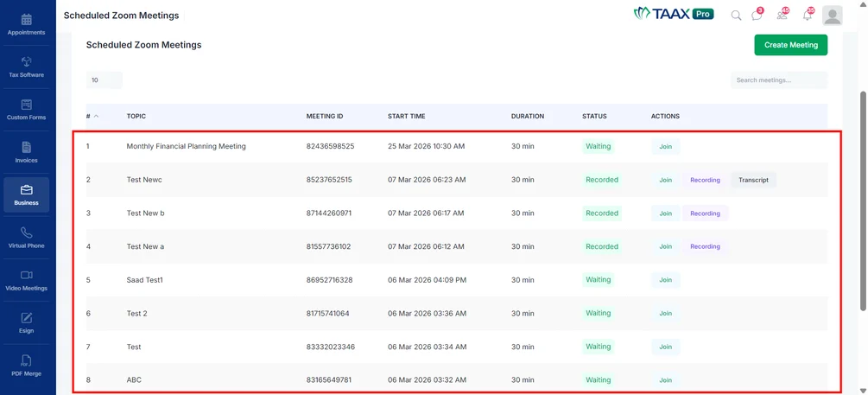The width and height of the screenshot is (868, 395).
Task: Open Recording for Test Newc meeting
Action: pyautogui.click(x=705, y=180)
